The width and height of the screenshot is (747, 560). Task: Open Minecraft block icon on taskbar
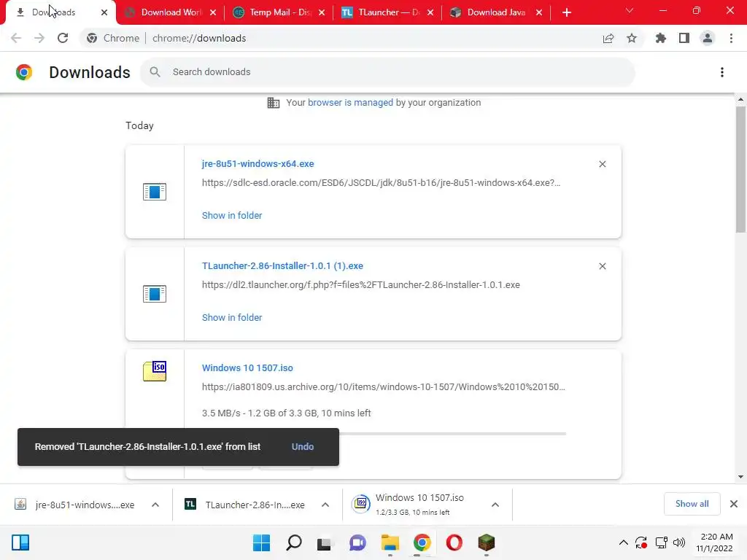coord(486,542)
